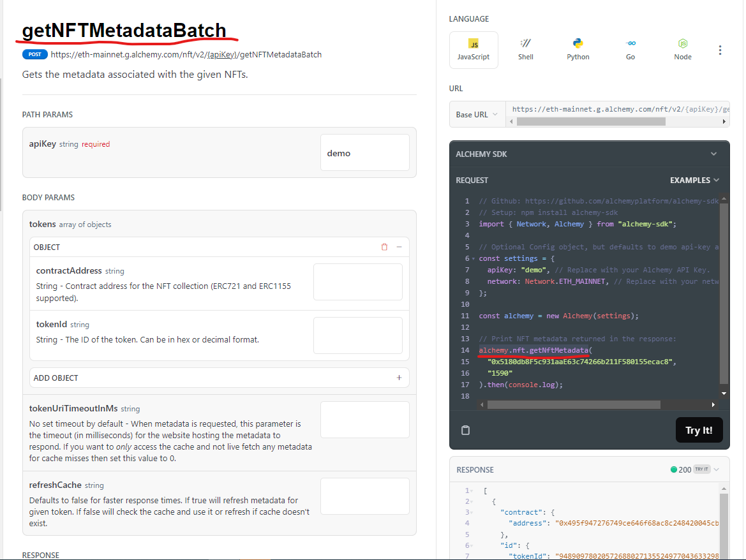Click the Try It! button
The height and width of the screenshot is (560, 746).
[x=699, y=431]
